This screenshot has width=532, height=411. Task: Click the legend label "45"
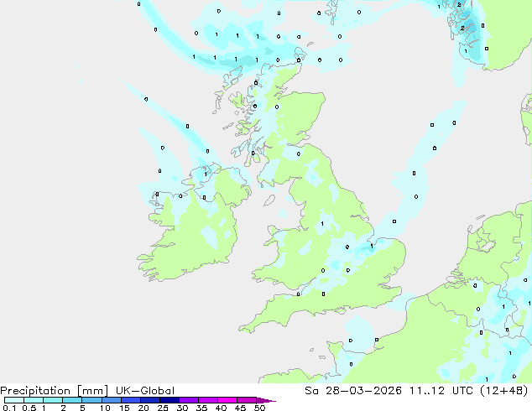click(240, 408)
